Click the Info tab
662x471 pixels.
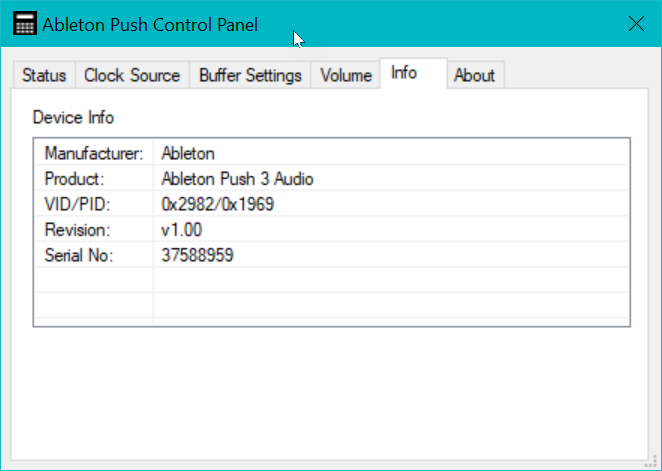[x=404, y=73]
